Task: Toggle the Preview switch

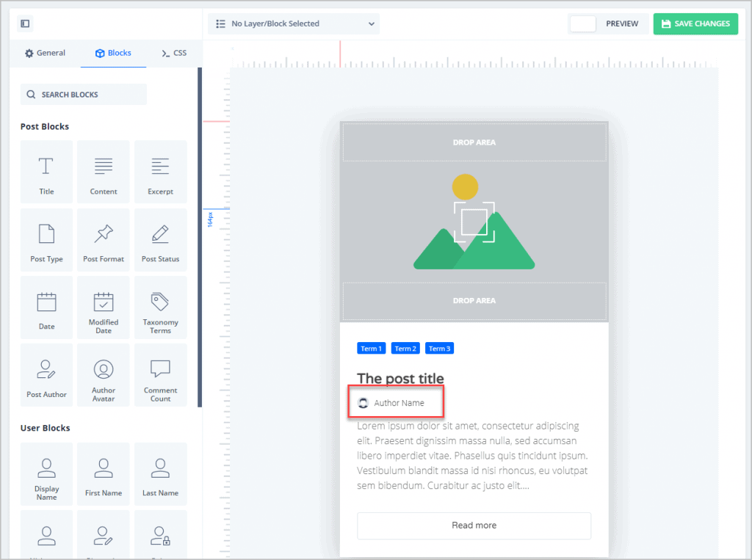Action: pyautogui.click(x=582, y=23)
